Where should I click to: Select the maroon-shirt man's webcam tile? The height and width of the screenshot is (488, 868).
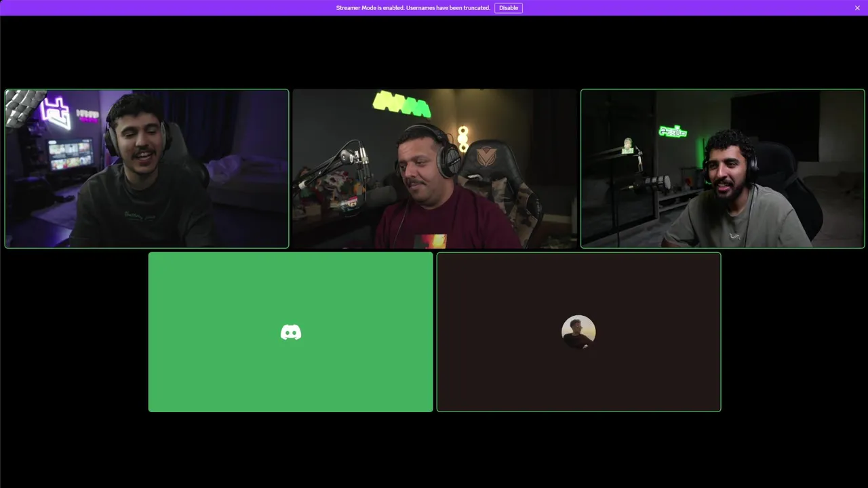click(x=435, y=169)
